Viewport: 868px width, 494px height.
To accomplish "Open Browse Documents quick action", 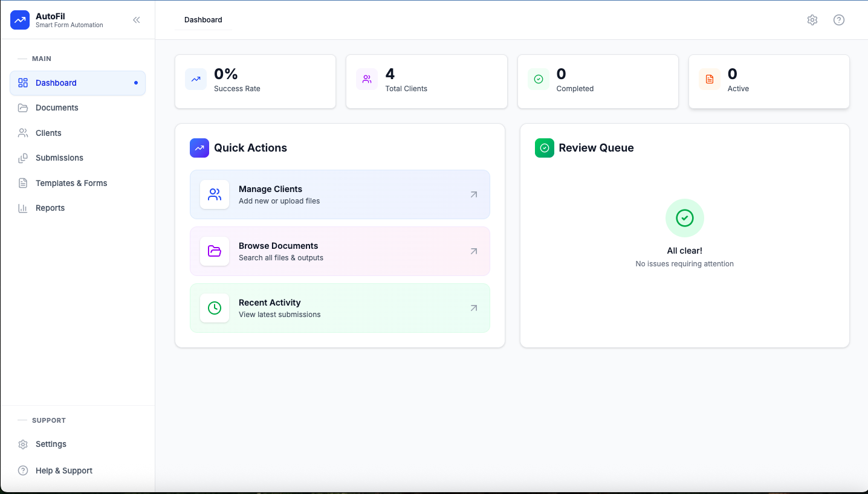I will coord(340,251).
